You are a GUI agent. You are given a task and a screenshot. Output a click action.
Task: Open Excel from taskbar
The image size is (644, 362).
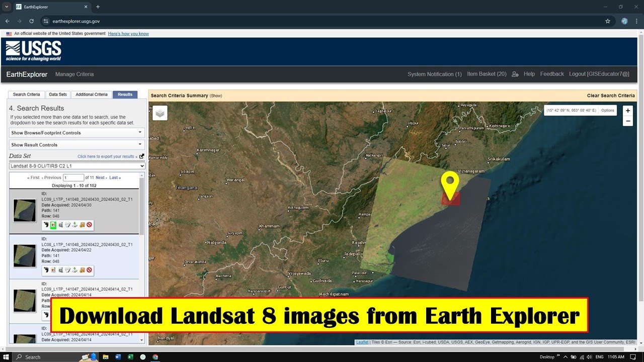coord(130,357)
